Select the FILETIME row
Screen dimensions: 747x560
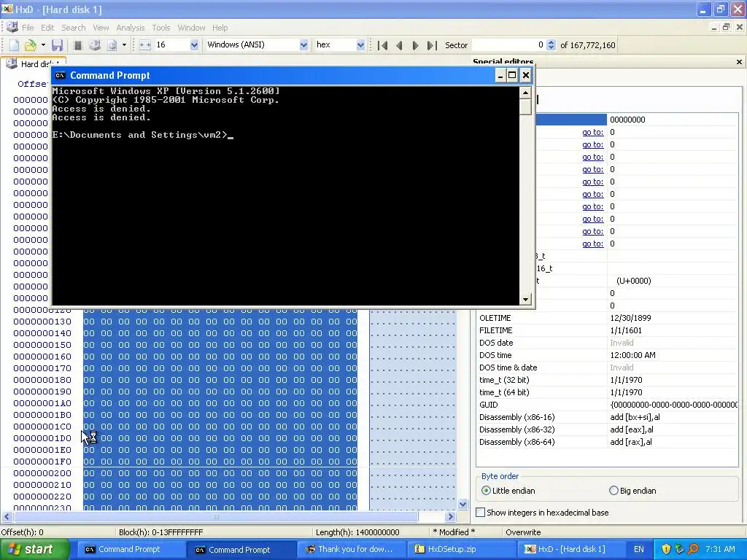coord(608,330)
